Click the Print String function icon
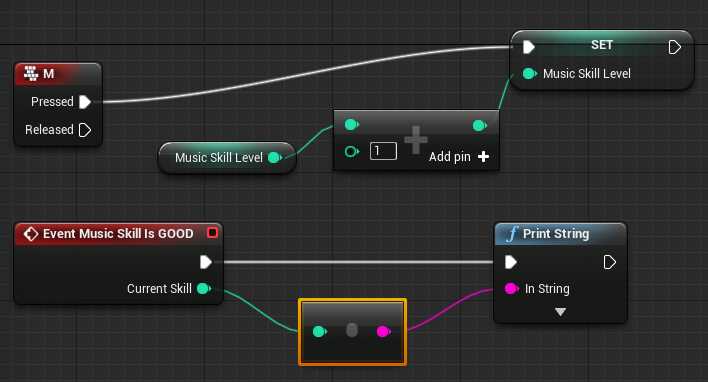This screenshot has height=382, width=708. [512, 234]
